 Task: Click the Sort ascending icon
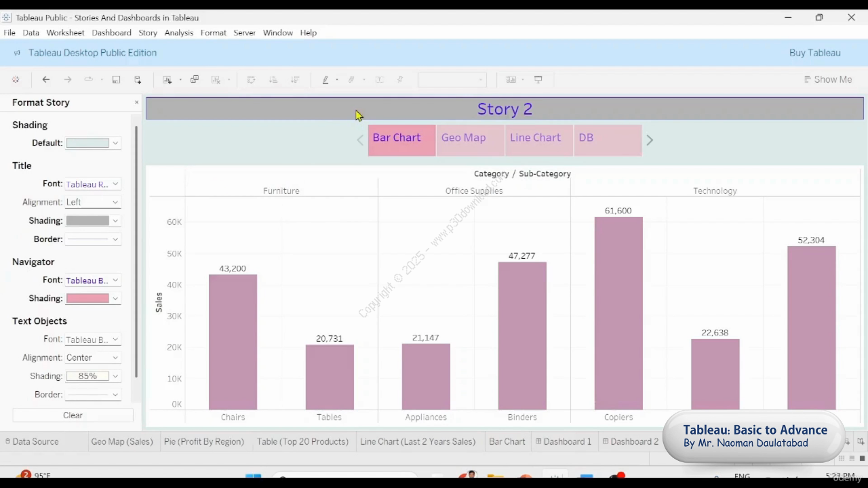(273, 79)
